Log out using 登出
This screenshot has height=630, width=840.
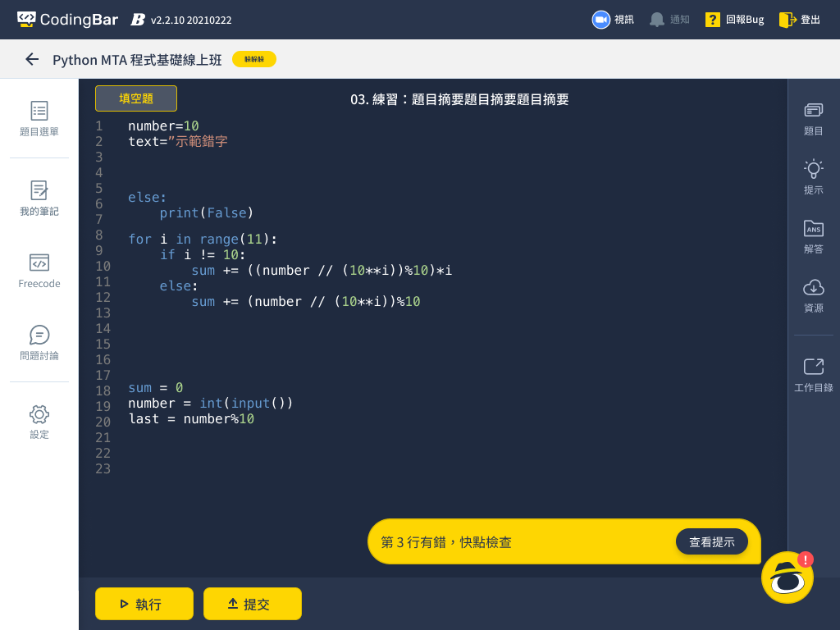800,20
